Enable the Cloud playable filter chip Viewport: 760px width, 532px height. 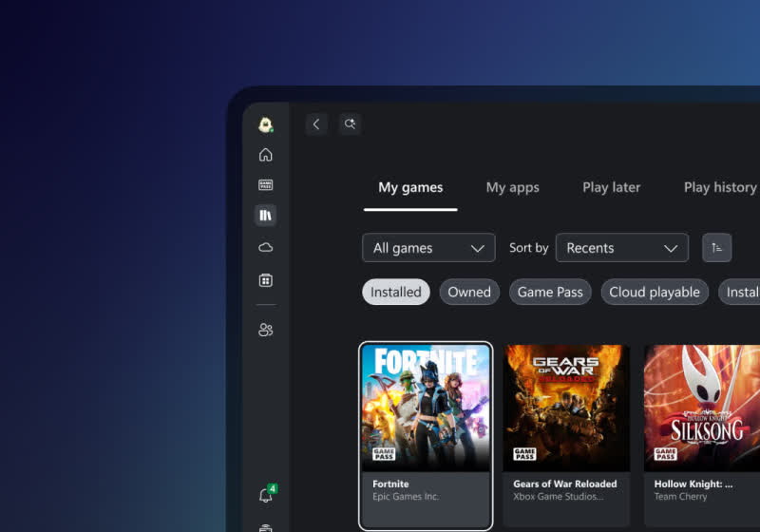point(654,292)
